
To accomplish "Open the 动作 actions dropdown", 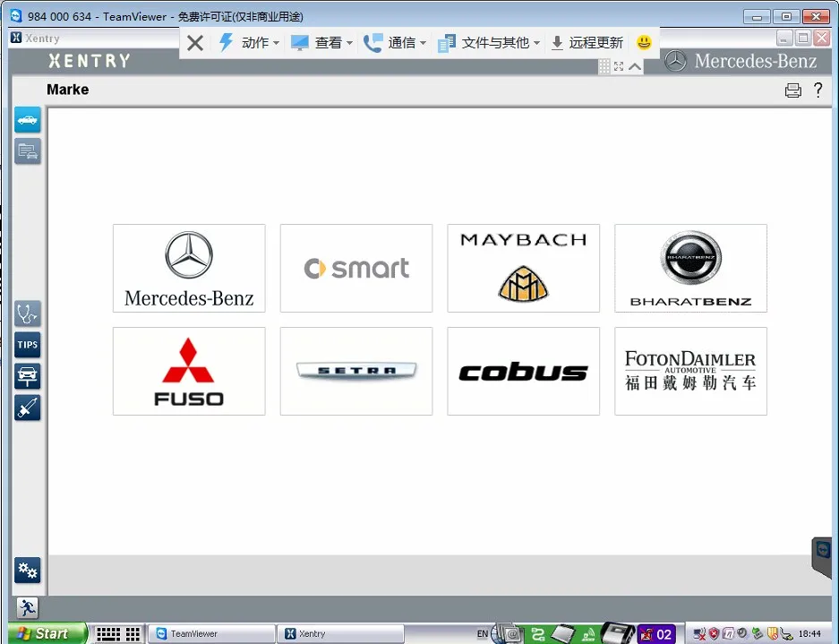I will click(x=249, y=42).
